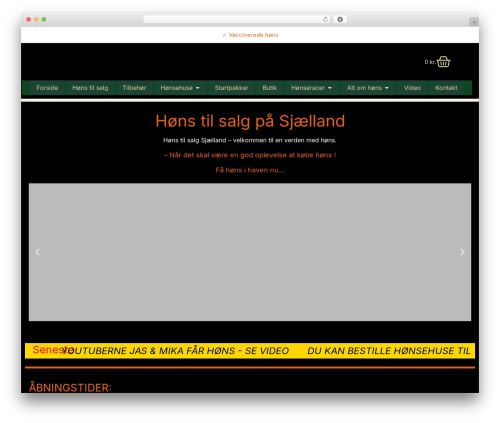This screenshot has width=500, height=423.
Task: Click the 0 kr. cart total
Action: [x=430, y=62]
